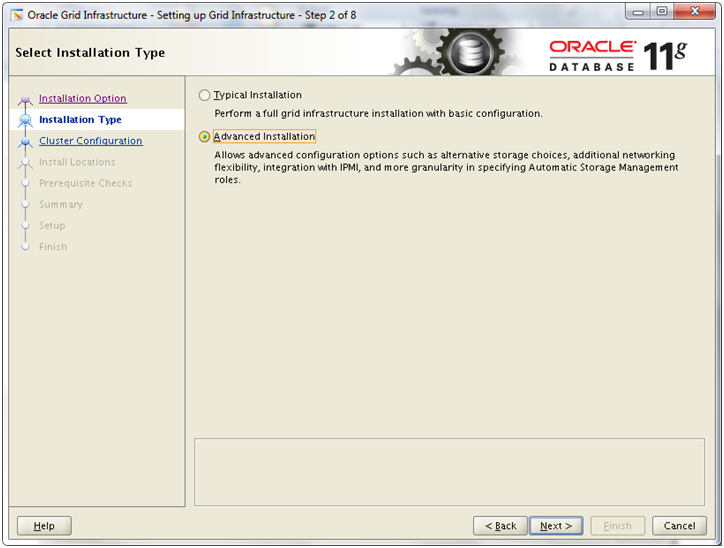724x548 pixels.
Task: Click the Help button
Action: (x=44, y=525)
